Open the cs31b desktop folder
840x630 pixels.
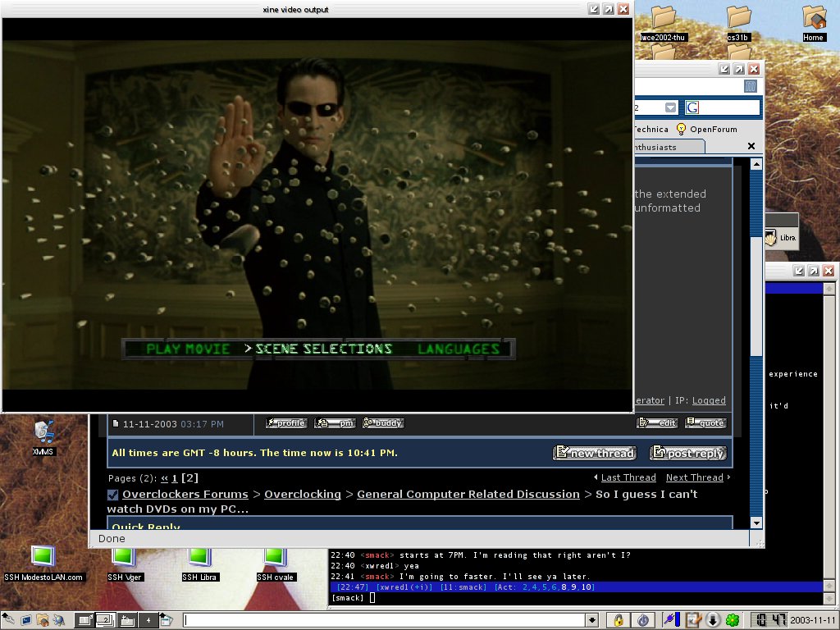(738, 22)
